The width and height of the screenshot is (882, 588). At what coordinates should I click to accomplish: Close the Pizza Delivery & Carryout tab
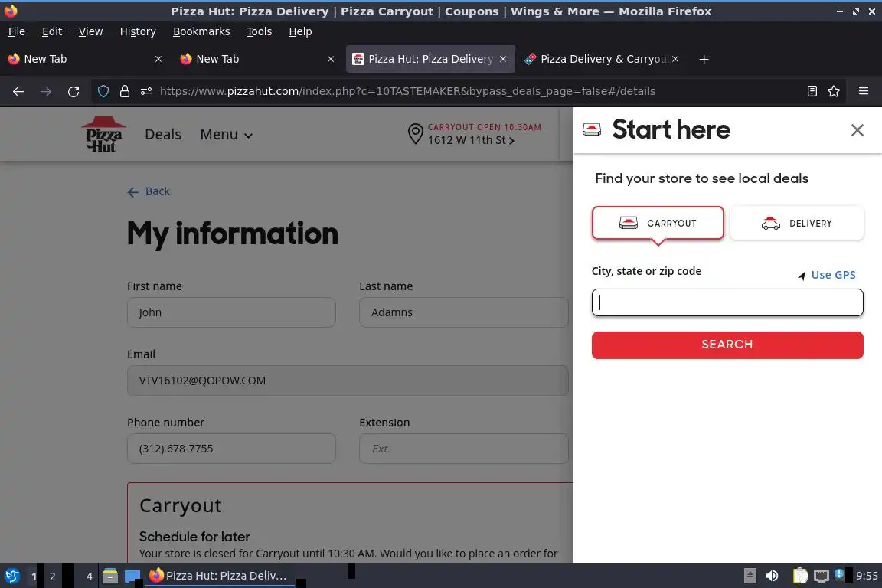pyautogui.click(x=675, y=59)
